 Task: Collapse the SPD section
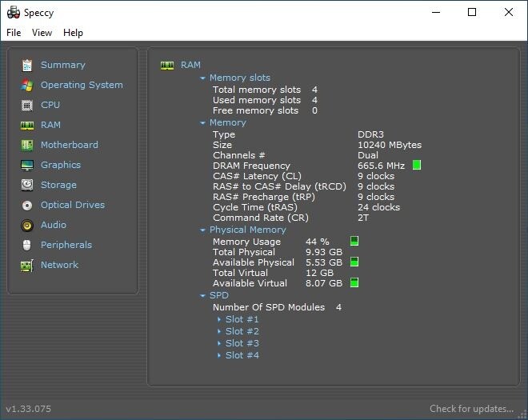point(202,296)
